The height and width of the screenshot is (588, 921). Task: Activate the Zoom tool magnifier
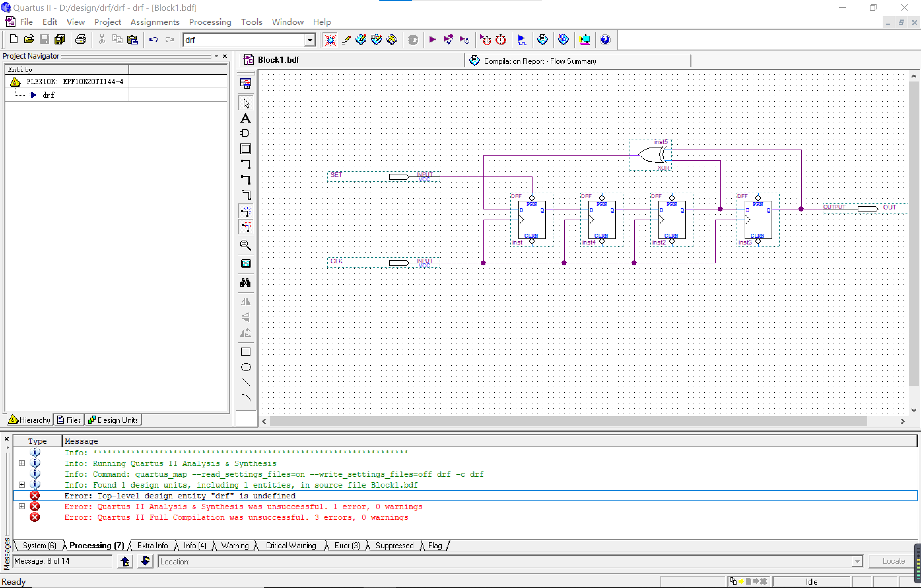pyautogui.click(x=245, y=245)
